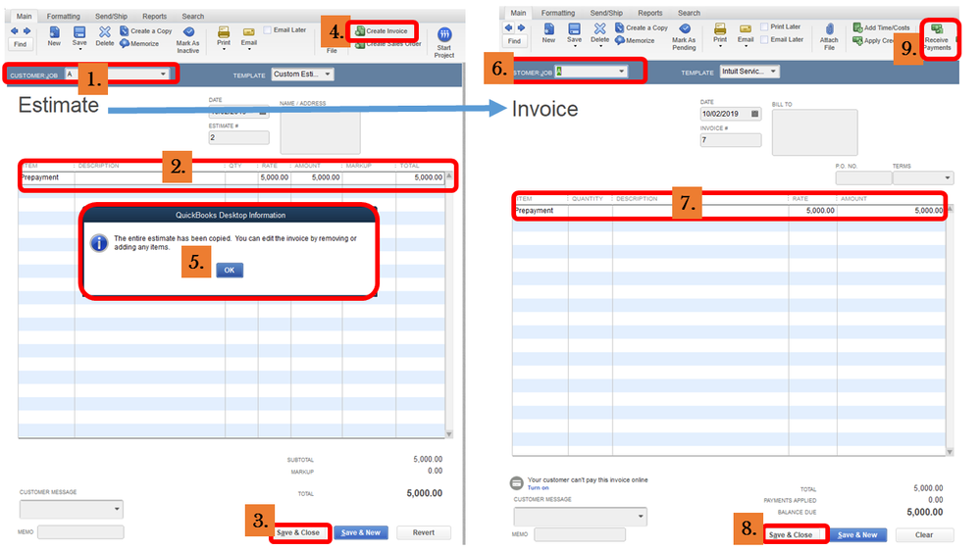Open Customer:Job dropdown in Invoice window
This screenshot has width=980, height=551.
(621, 72)
